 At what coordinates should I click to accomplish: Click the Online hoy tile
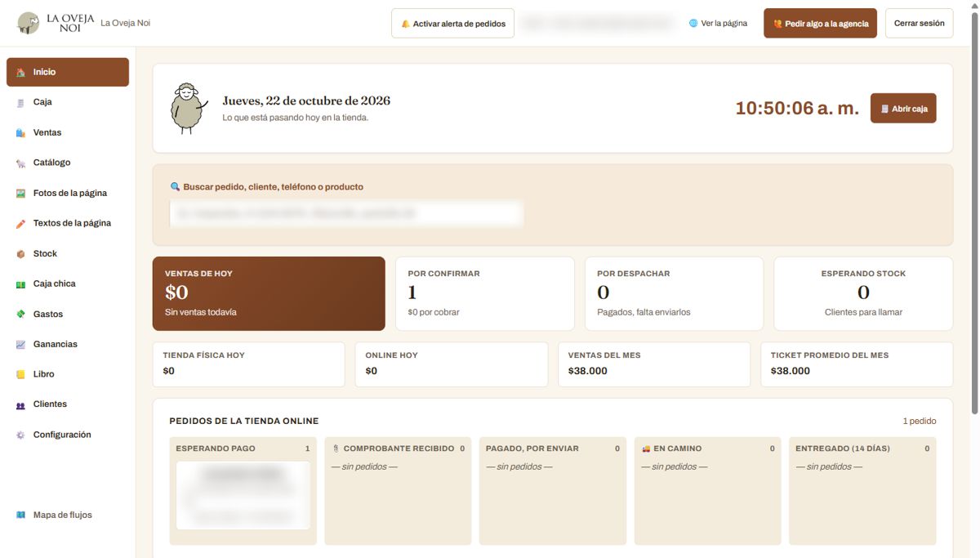pos(451,364)
